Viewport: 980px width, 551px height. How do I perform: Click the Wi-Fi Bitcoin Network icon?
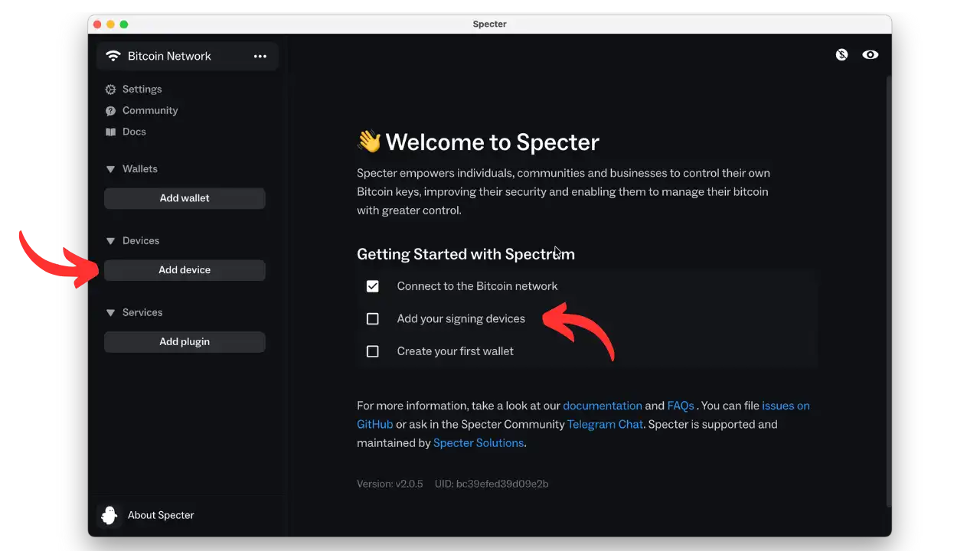(x=113, y=56)
